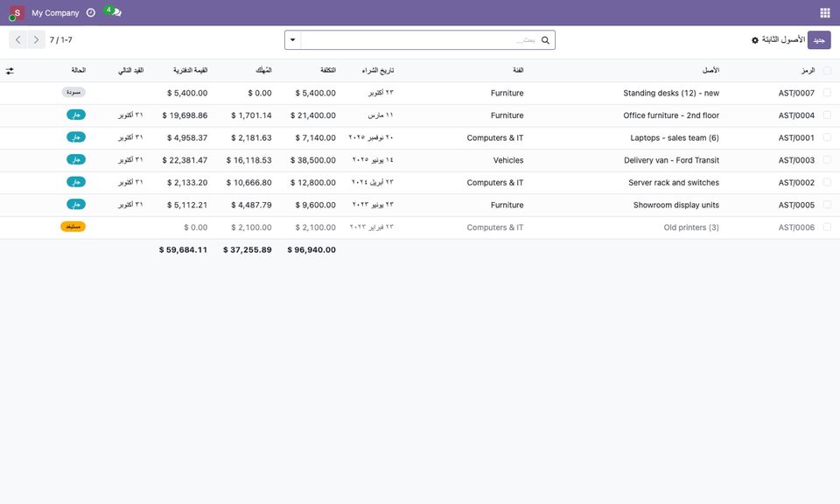Open the Delivery van - Ford Transit asset
Image resolution: width=840 pixels, height=504 pixels.
coord(672,160)
